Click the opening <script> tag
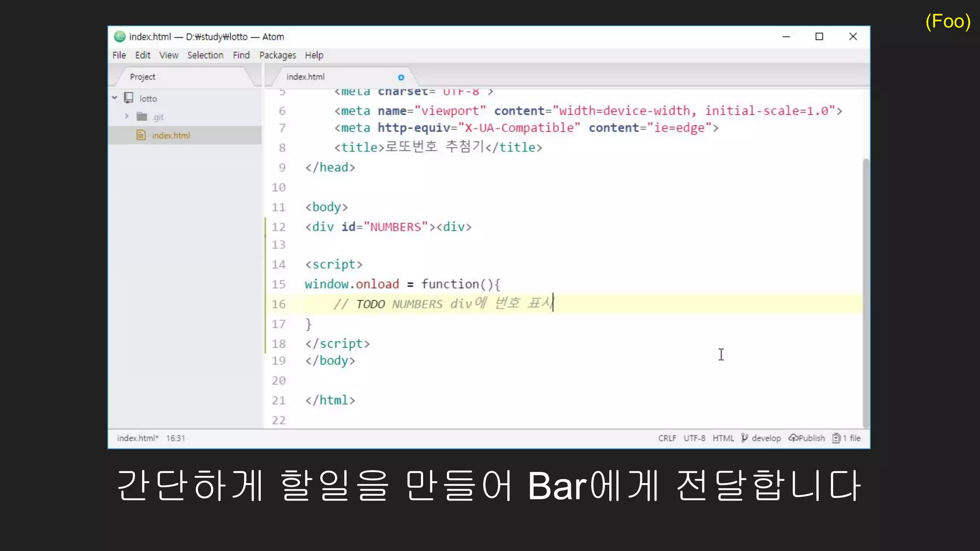Image resolution: width=980 pixels, height=551 pixels. point(334,264)
